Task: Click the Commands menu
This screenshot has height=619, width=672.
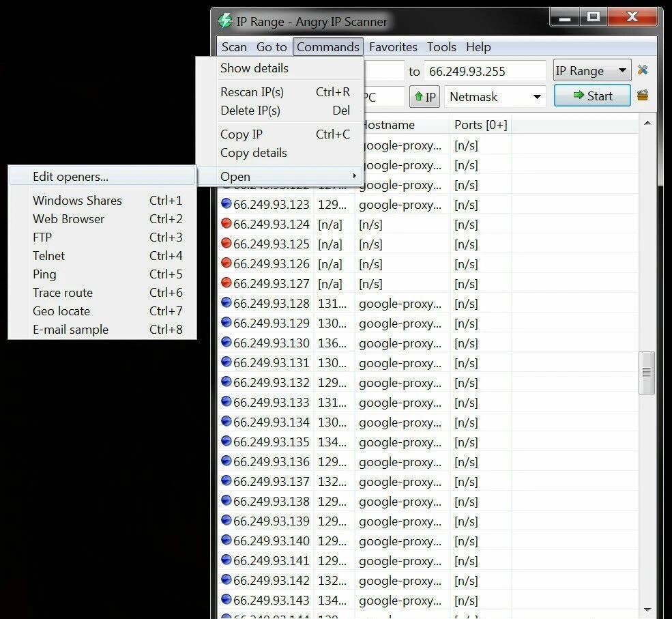Action: pyautogui.click(x=328, y=46)
